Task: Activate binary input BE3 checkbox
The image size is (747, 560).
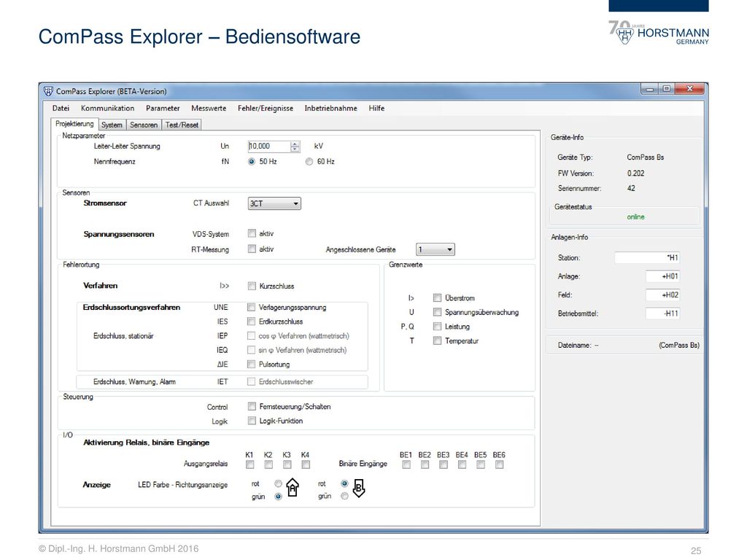Action: [444, 464]
